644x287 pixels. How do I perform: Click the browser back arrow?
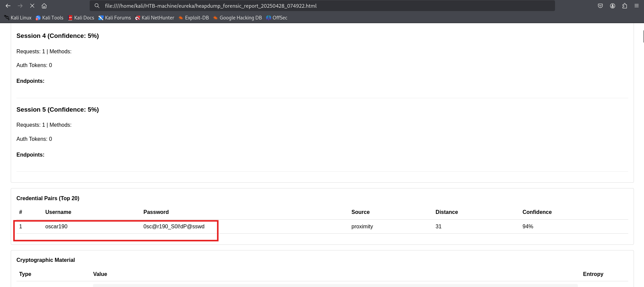pyautogui.click(x=8, y=6)
